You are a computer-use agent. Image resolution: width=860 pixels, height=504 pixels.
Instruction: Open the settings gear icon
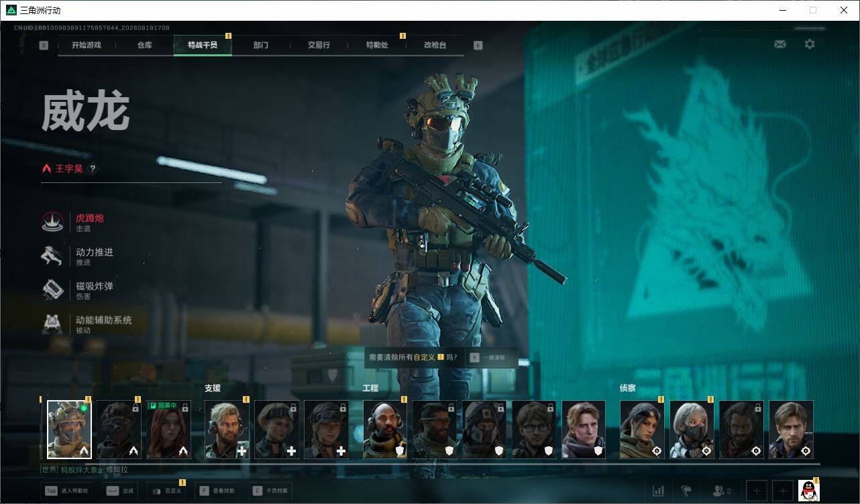pos(810,44)
